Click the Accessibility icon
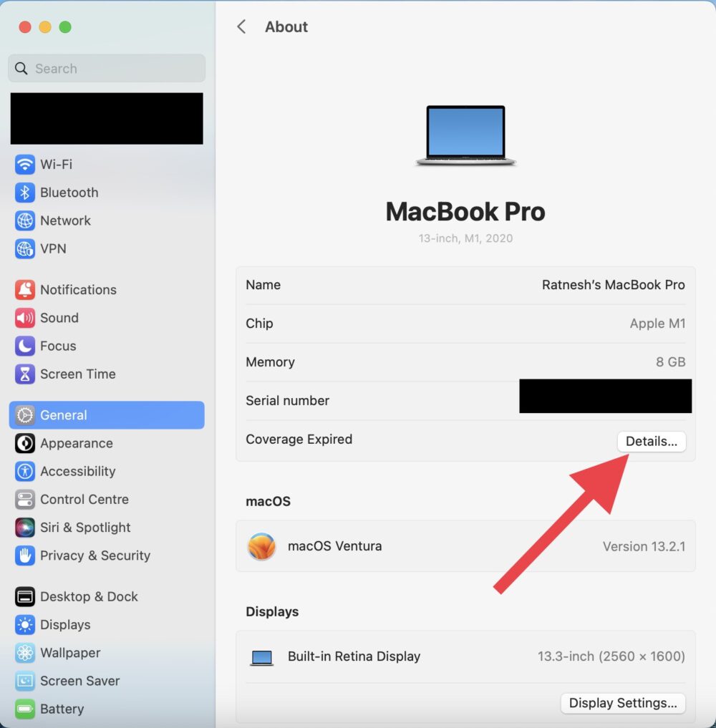 (24, 471)
